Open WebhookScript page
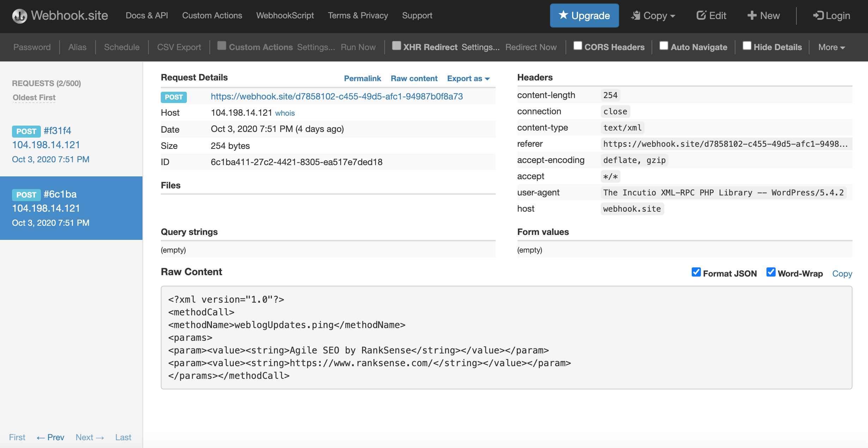 tap(285, 16)
